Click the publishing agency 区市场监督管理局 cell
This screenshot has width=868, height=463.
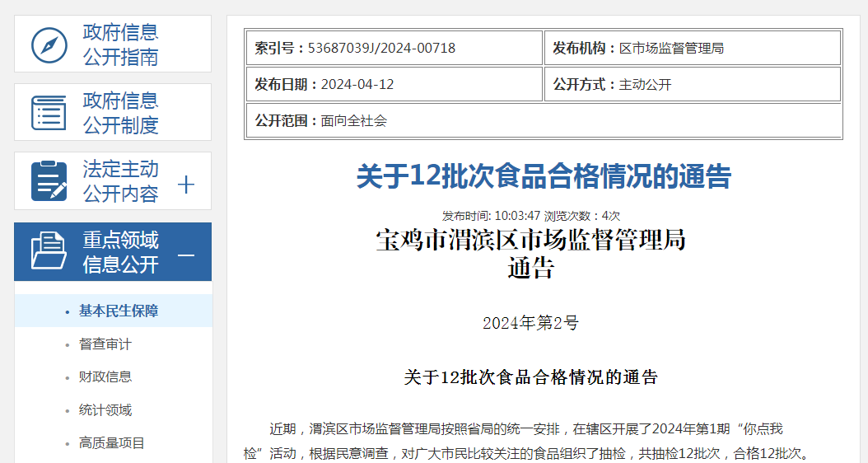(x=671, y=48)
